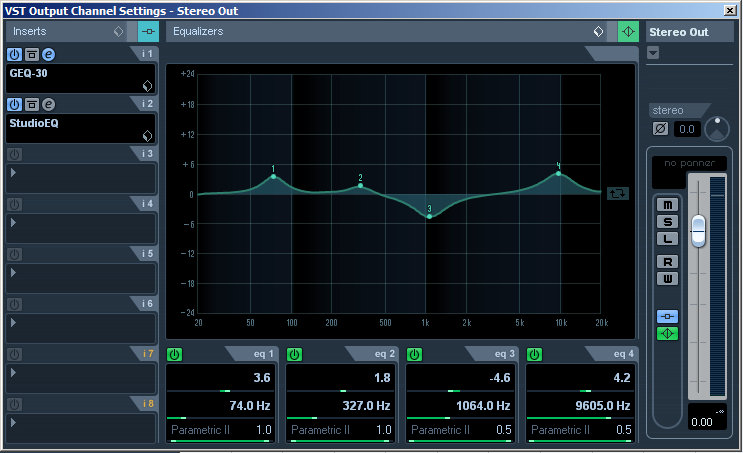Open the editor for the GEQ-30 insert
The width and height of the screenshot is (743, 453).
coord(48,54)
